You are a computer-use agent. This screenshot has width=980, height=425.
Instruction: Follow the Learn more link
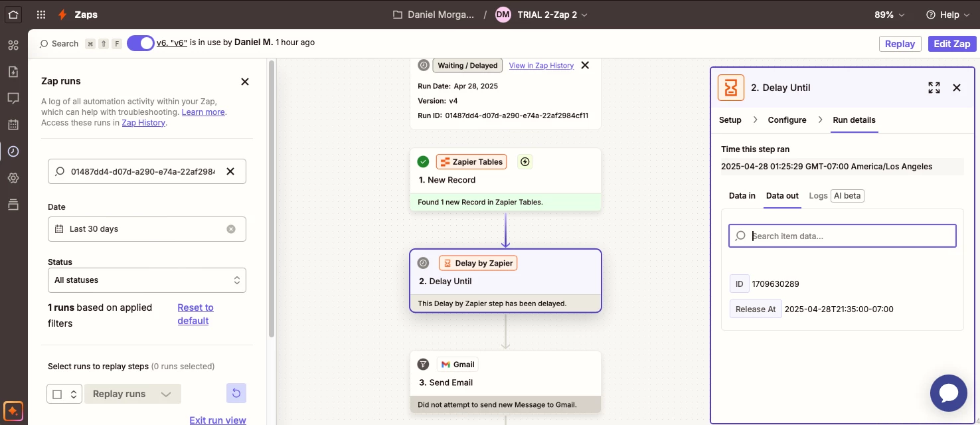pos(203,112)
